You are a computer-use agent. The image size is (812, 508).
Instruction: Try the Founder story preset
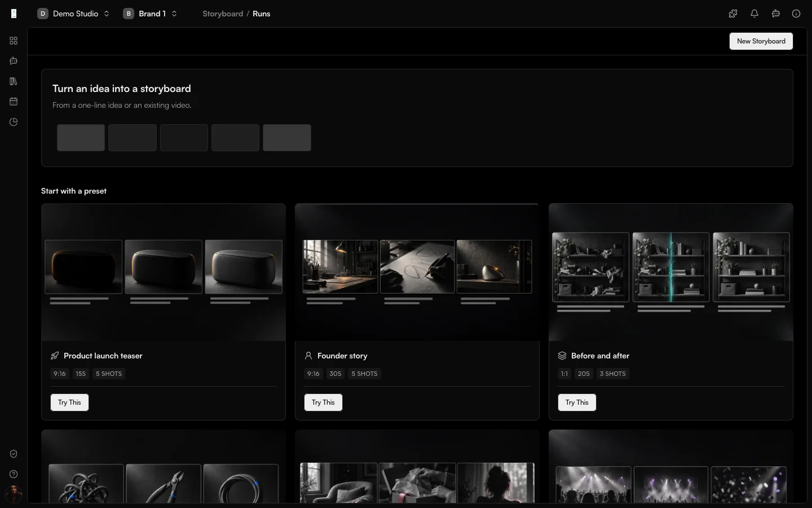pyautogui.click(x=323, y=402)
